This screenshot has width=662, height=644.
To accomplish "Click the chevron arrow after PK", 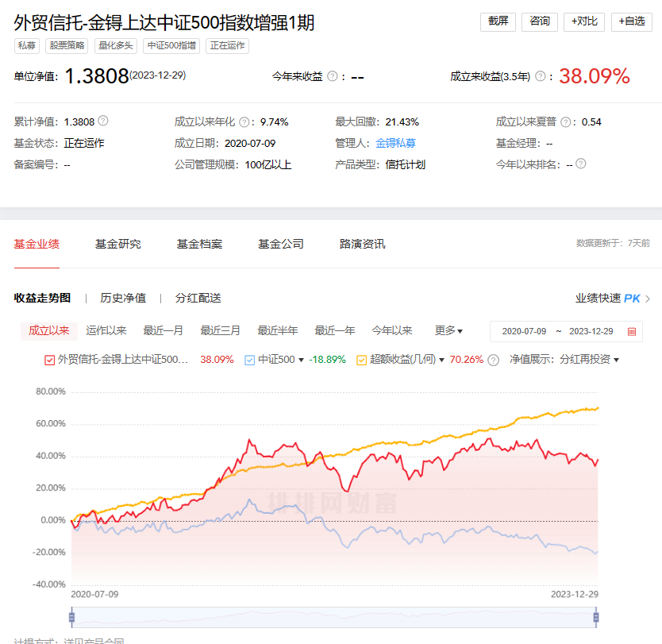I will 648,299.
